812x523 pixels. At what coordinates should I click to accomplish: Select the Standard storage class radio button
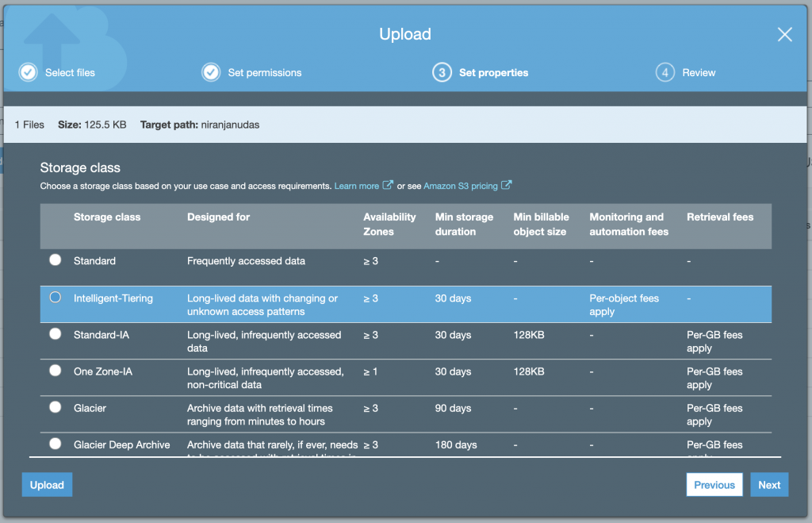pyautogui.click(x=55, y=260)
